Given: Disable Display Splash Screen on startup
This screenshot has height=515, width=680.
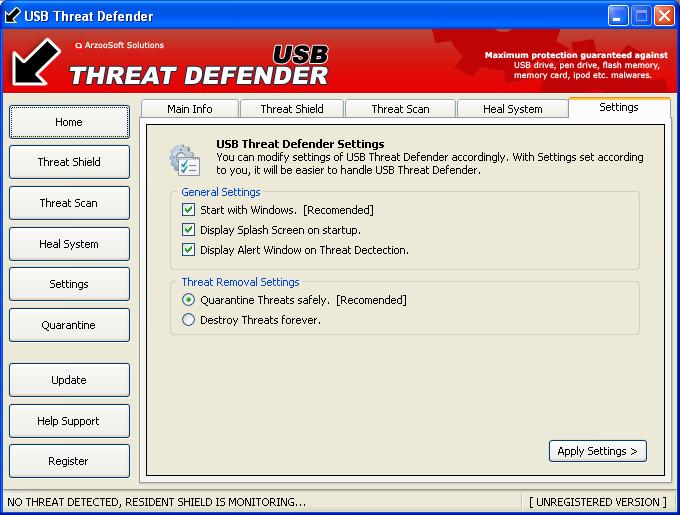Looking at the screenshot, I should (x=188, y=230).
